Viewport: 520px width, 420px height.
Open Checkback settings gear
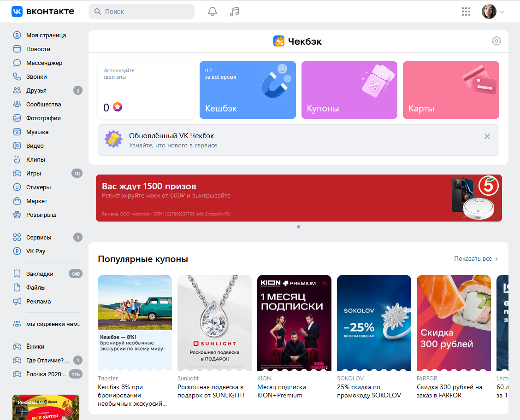496,41
